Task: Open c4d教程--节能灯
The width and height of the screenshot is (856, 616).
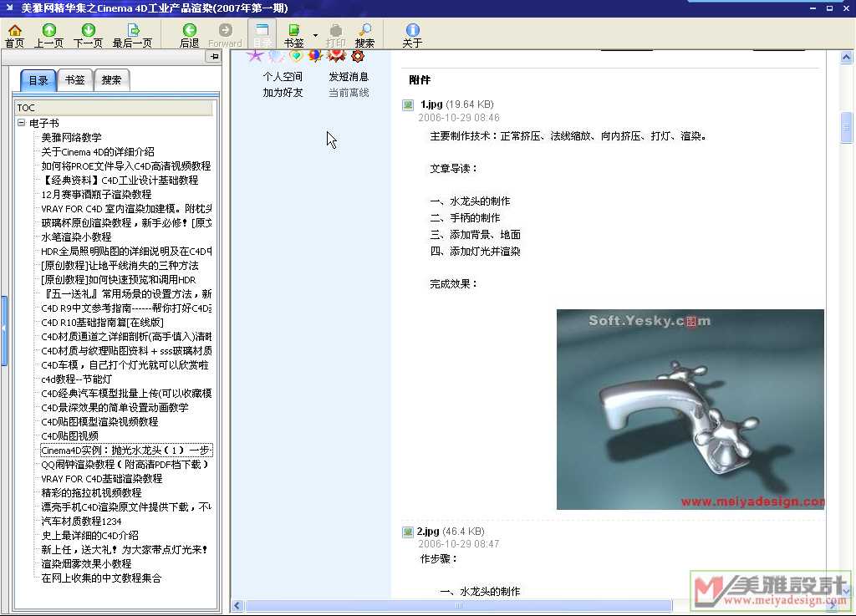Action: point(76,379)
